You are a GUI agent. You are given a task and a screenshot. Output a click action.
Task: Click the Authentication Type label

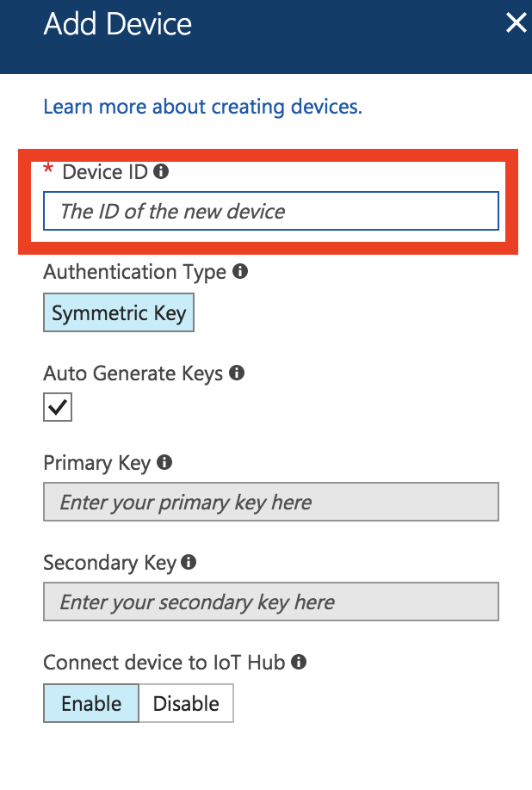coord(134,272)
